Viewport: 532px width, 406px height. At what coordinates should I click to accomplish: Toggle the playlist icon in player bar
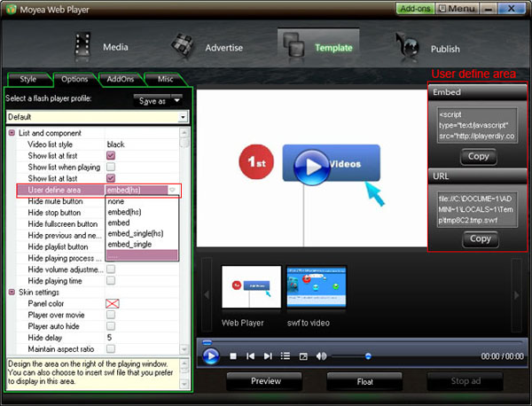pos(286,356)
